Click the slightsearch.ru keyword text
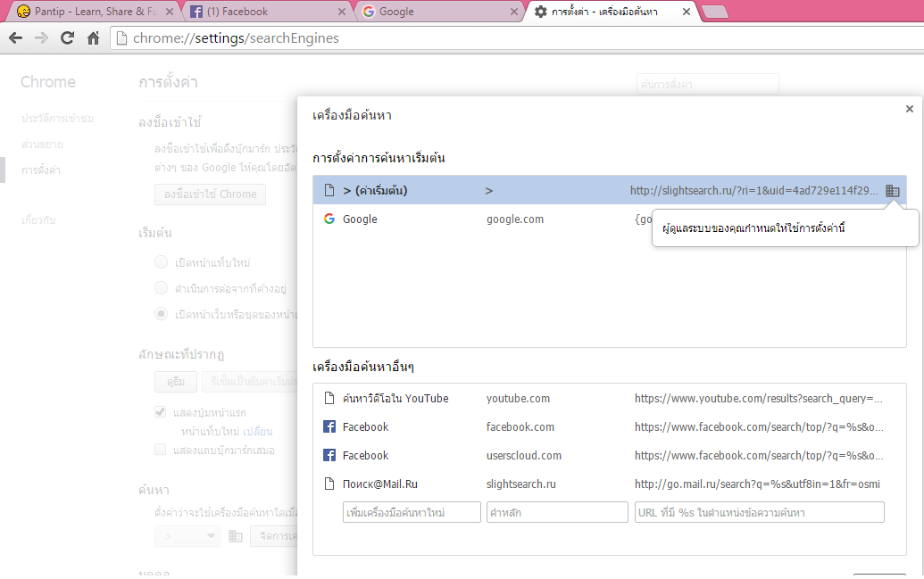 521,484
